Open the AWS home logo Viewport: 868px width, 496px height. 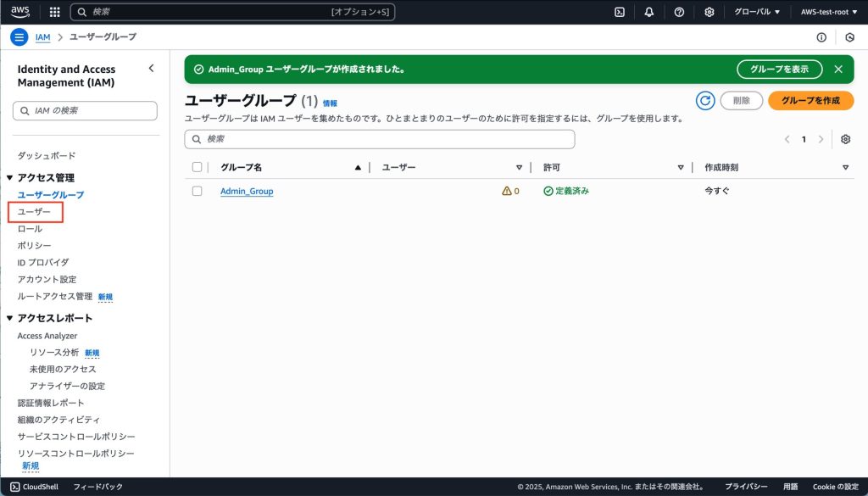(x=20, y=12)
